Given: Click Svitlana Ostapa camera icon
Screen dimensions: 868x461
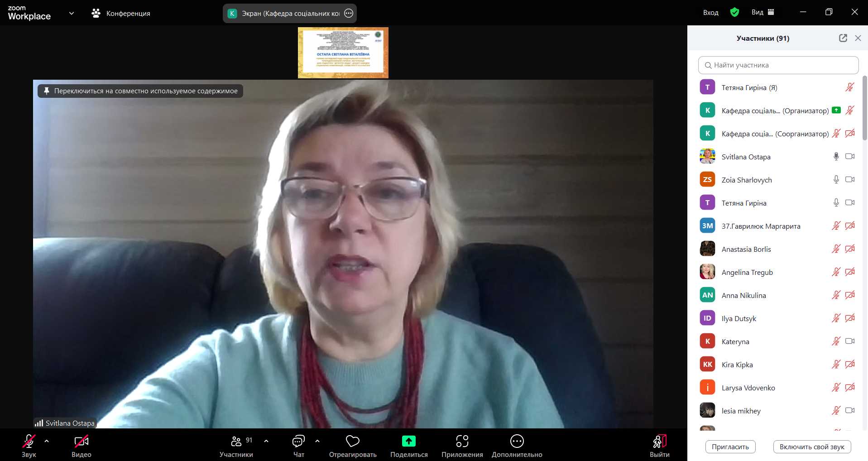Looking at the screenshot, I should tap(850, 156).
